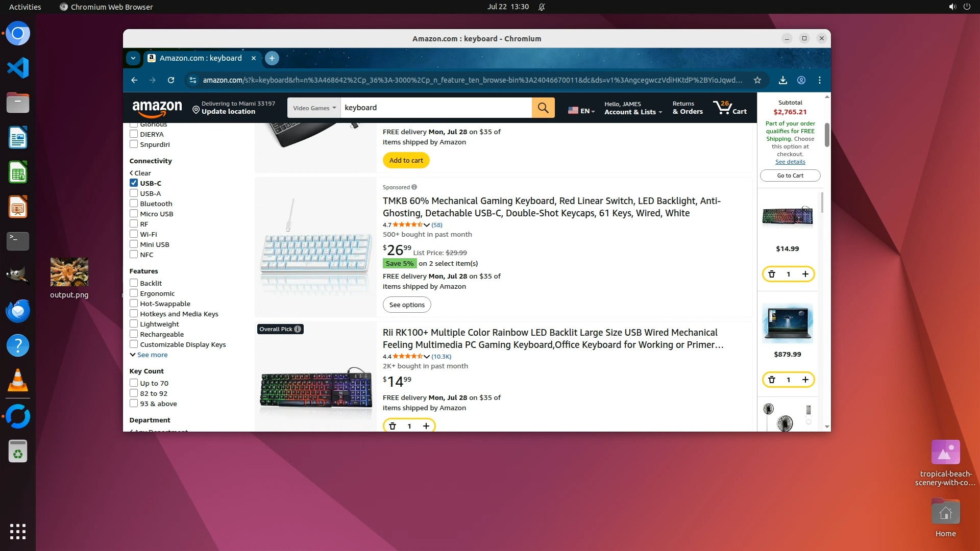The height and width of the screenshot is (551, 980).
Task: Uncheck the USB-C connectivity filter
Action: 134,183
